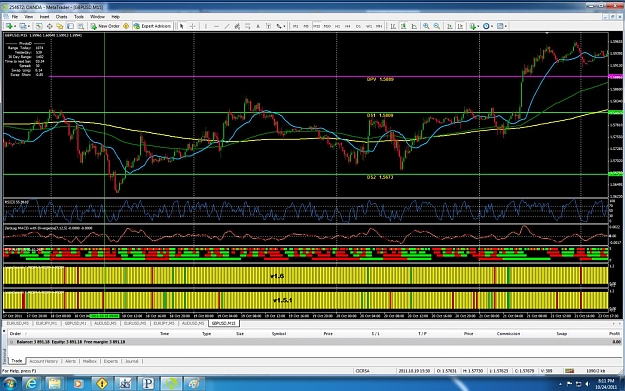
Task: Select the Fibonacci Retracement tool
Action: 248,26
